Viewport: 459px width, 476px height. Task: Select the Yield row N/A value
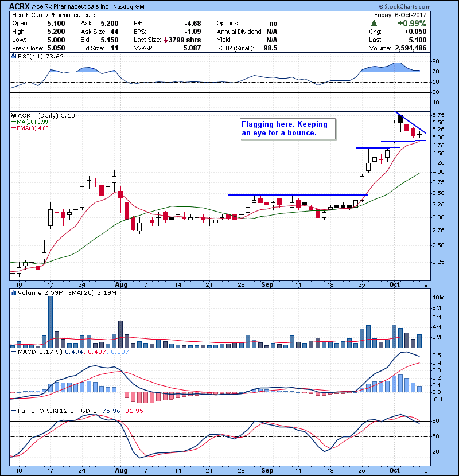272,40
